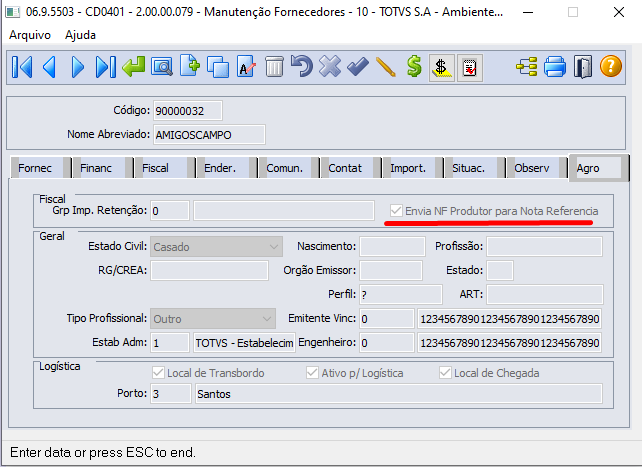Image resolution: width=642 pixels, height=467 pixels.
Task: Switch to the Financ tab
Action: click(x=102, y=168)
